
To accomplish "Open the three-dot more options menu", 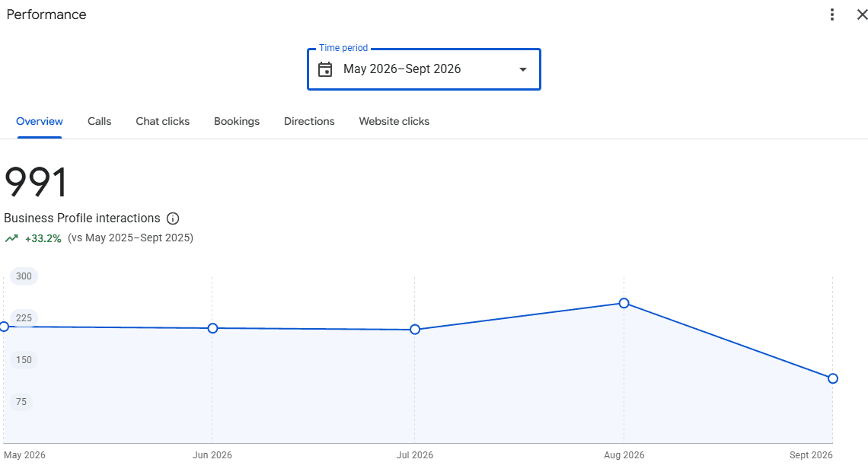I will coord(831,14).
